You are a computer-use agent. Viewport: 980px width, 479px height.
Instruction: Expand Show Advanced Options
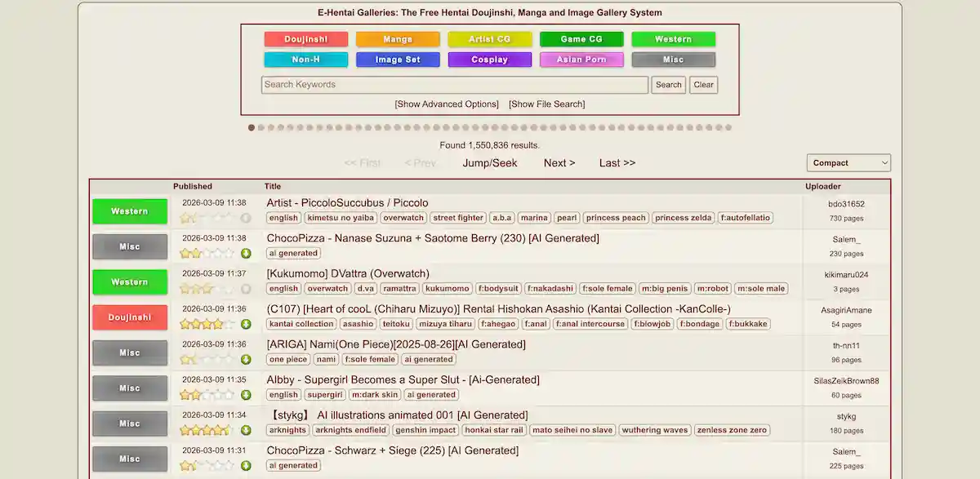(446, 104)
